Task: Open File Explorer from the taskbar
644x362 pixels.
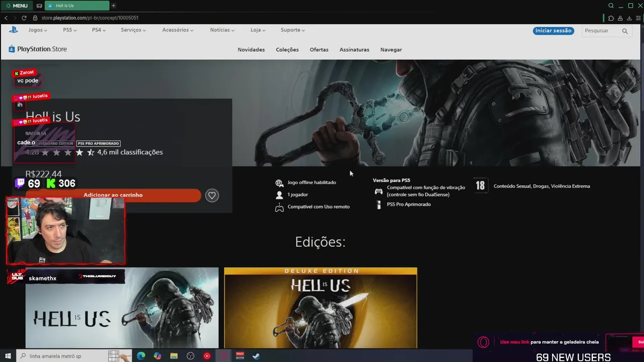Action: (x=174, y=356)
